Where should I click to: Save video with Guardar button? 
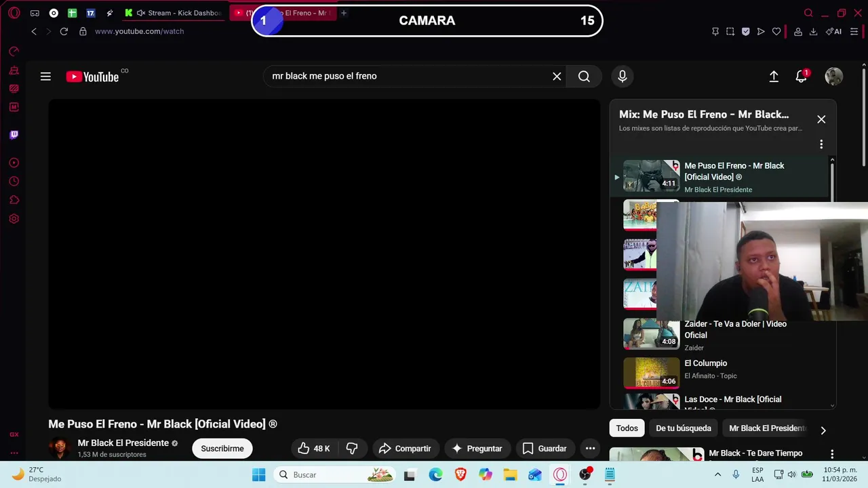click(545, 449)
